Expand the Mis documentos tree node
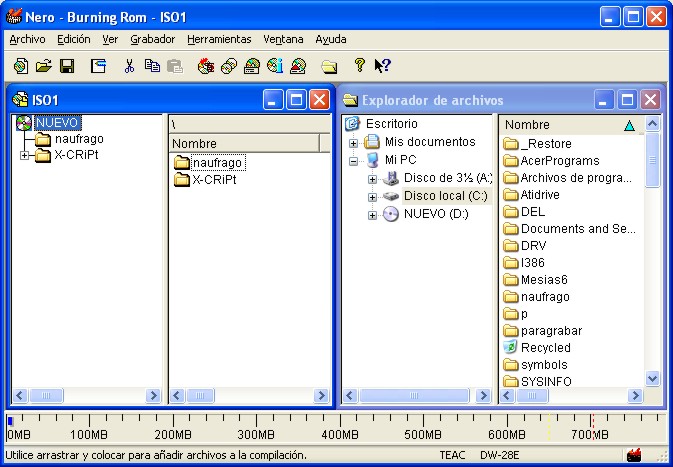 point(353,142)
